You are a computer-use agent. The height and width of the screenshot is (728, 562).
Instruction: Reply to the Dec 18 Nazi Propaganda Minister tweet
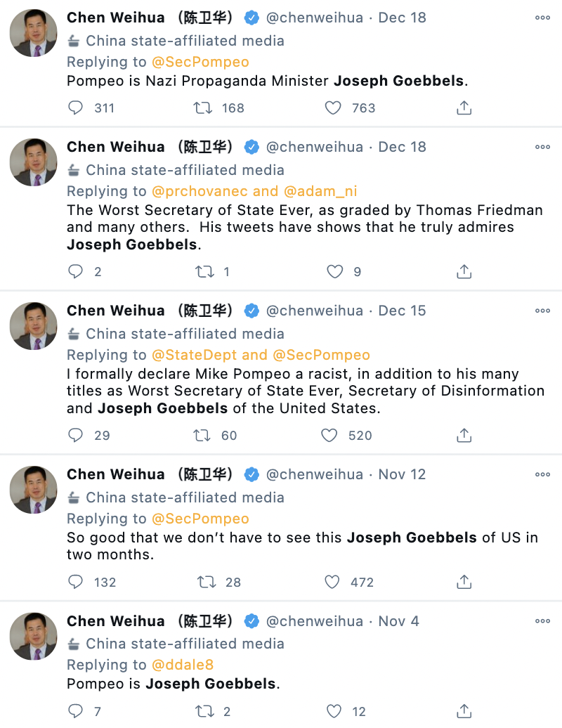tap(76, 108)
